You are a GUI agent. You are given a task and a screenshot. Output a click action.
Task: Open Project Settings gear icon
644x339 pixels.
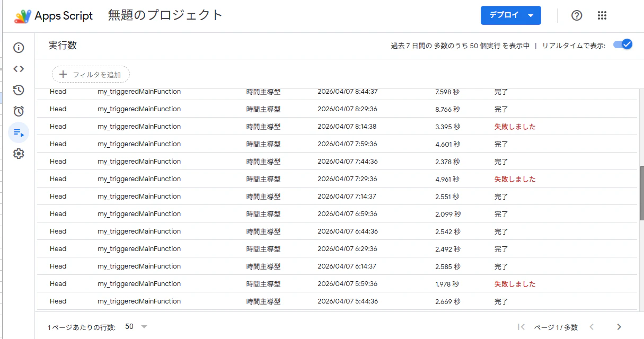(x=19, y=154)
